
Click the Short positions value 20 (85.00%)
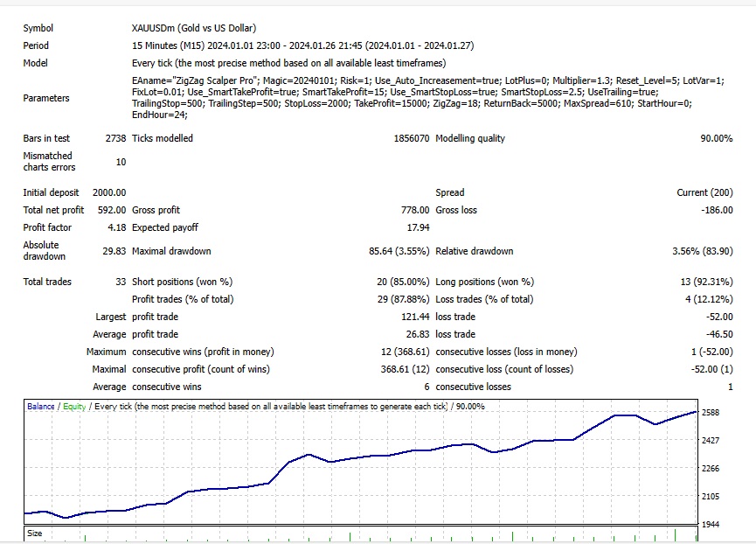point(403,282)
